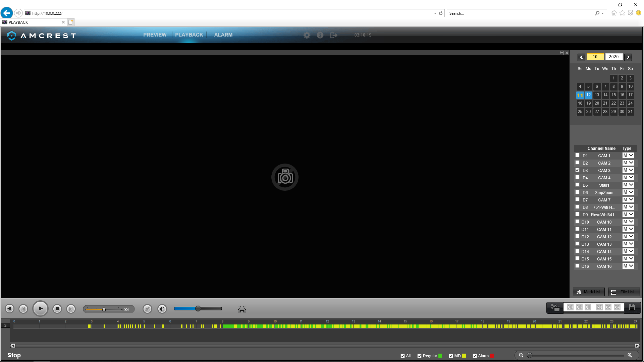
Task: Open the Type dropdown for CAM 3
Action: 628,170
